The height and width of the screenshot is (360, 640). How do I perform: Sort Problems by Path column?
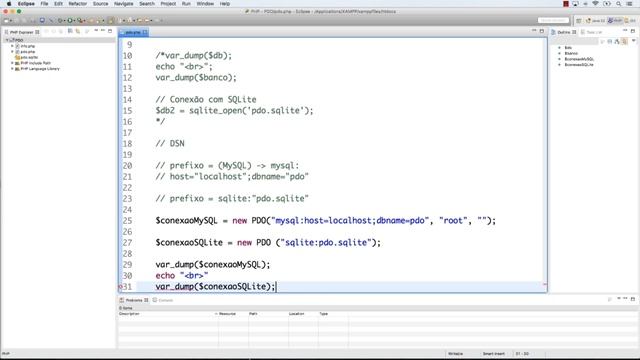point(268,314)
